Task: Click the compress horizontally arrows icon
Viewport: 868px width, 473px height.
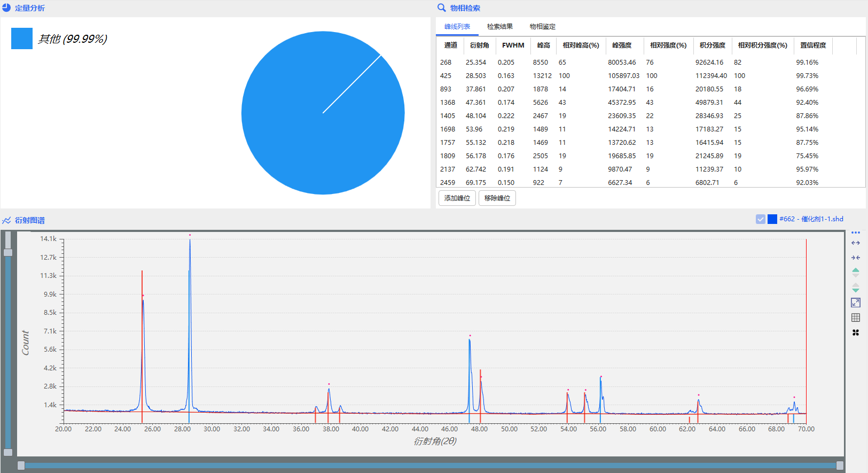Action: click(x=856, y=258)
